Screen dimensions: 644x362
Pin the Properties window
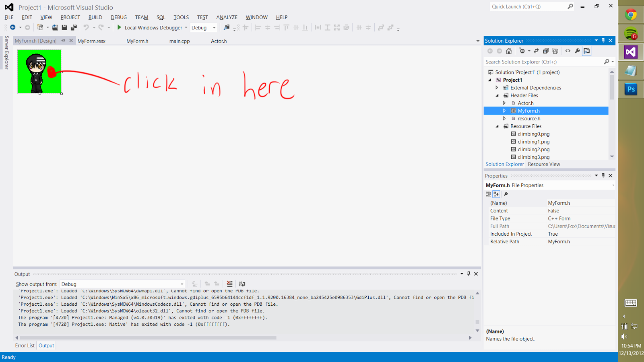coord(603,175)
